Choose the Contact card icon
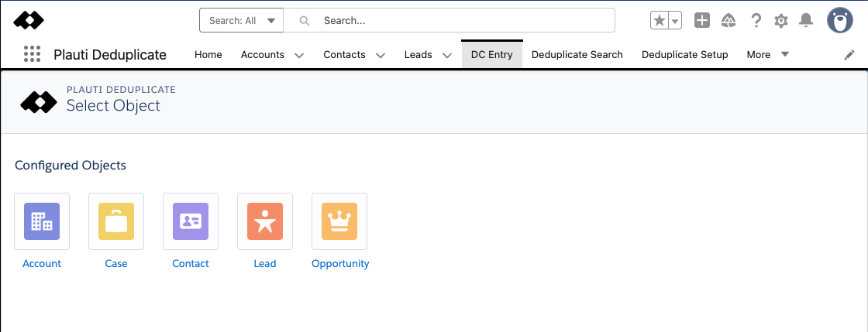 tap(191, 221)
